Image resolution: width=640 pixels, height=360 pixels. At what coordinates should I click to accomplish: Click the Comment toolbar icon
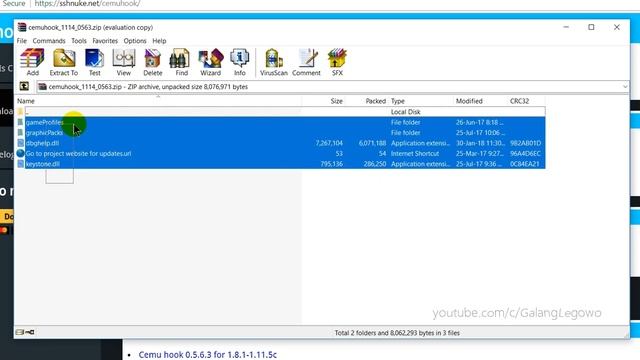[306, 62]
